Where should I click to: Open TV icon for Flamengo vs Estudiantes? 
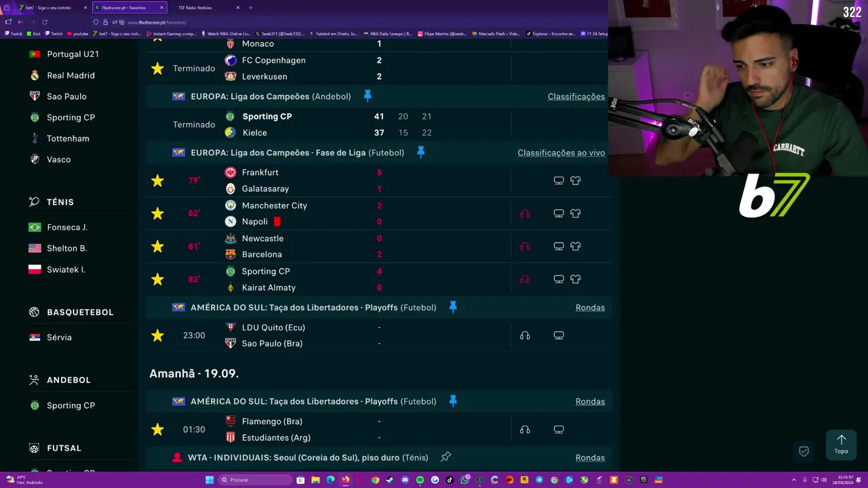coord(559,429)
